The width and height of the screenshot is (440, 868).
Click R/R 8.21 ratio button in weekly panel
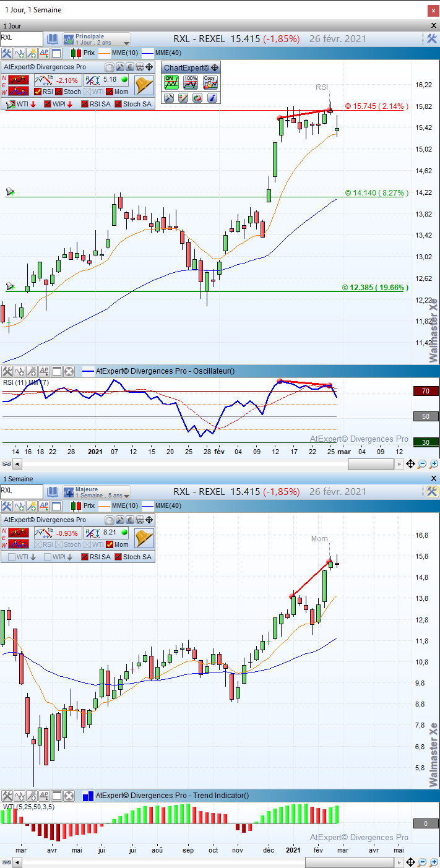106,533
